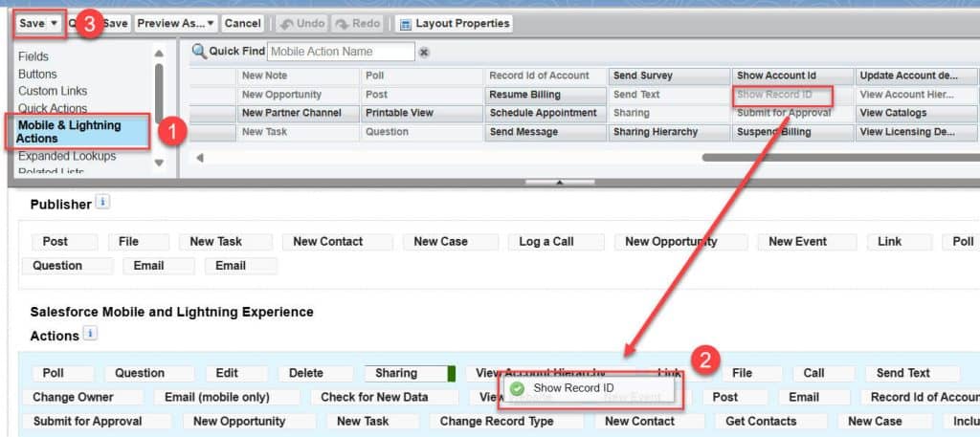This screenshot has height=437, width=980.
Task: Select Schedule Appointment palette item
Action: click(x=545, y=113)
